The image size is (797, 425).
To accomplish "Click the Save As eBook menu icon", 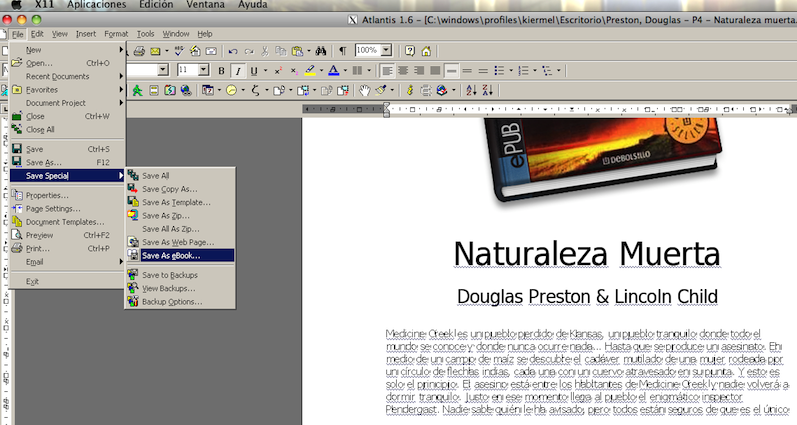I will coord(133,255).
